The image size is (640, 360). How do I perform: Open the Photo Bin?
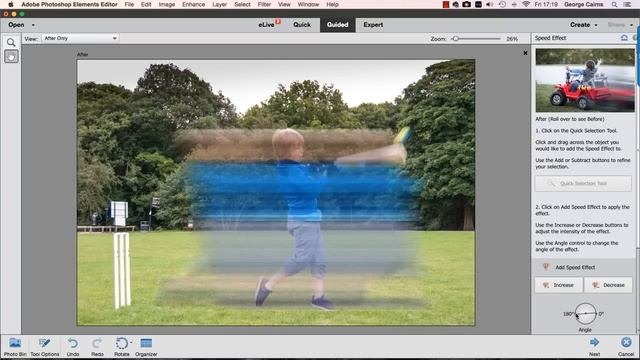tap(15, 347)
